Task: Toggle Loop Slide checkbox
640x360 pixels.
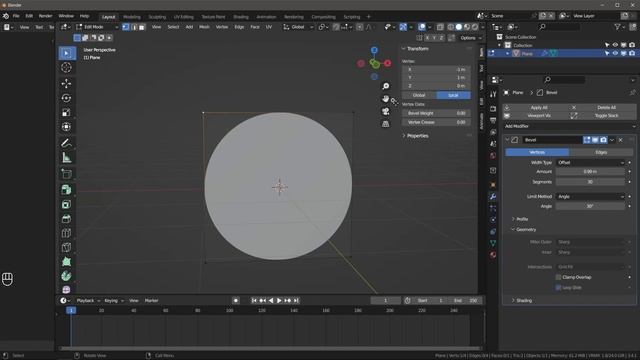Action: pos(558,287)
